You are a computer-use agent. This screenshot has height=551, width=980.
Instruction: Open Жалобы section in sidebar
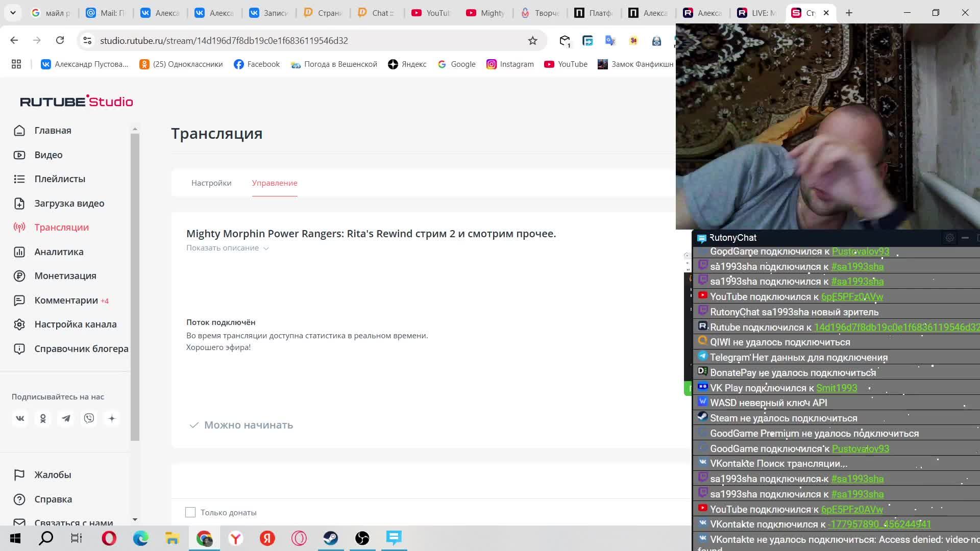click(x=53, y=475)
